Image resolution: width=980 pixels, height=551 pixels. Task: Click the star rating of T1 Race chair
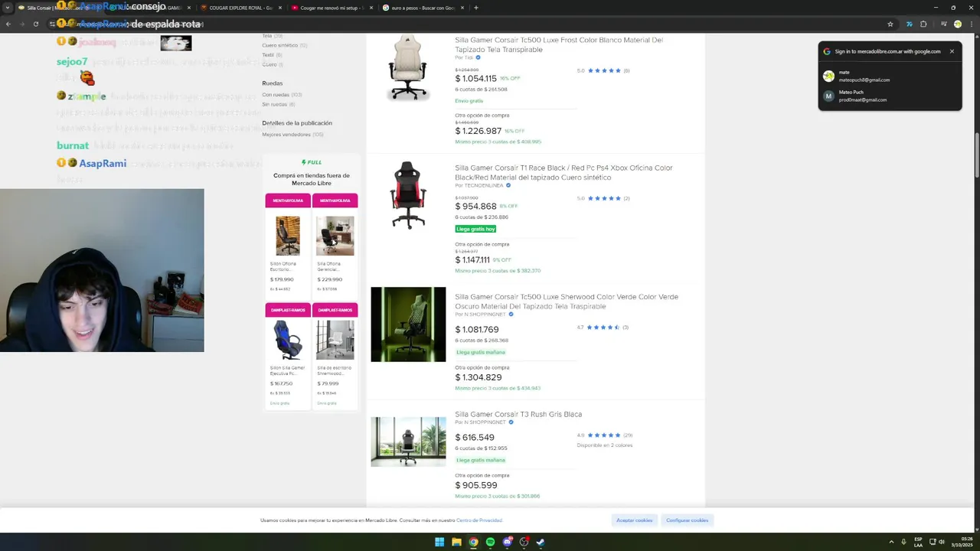click(x=604, y=198)
